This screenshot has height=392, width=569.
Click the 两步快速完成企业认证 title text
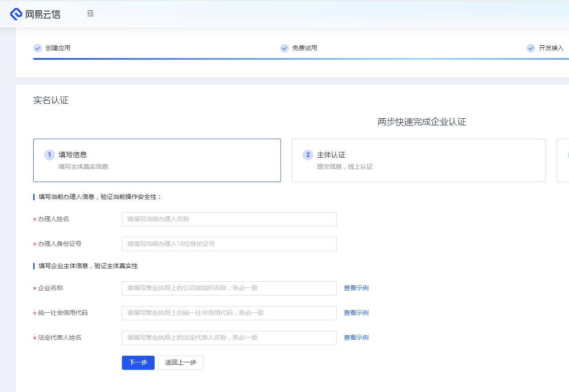pyautogui.click(x=422, y=122)
